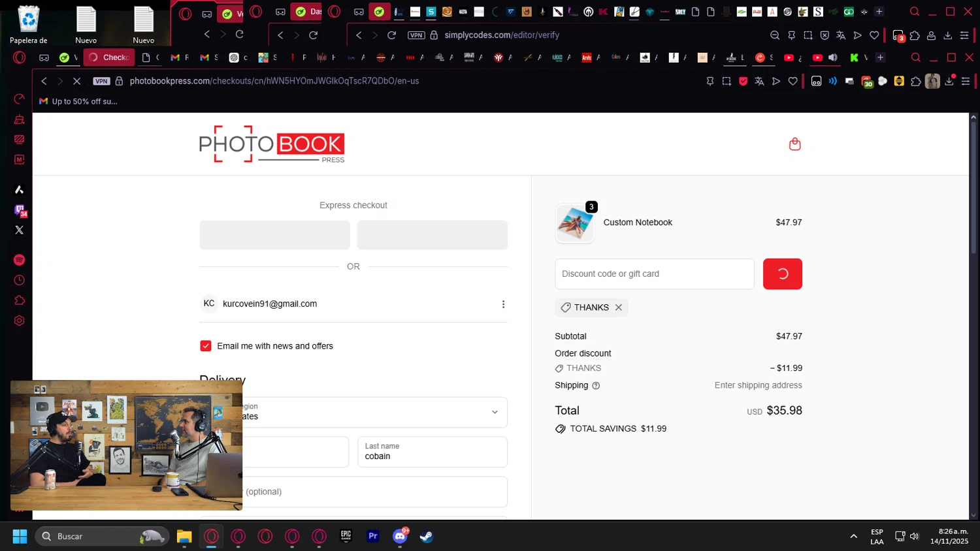The width and height of the screenshot is (980, 551).
Task: Open the red ad-blocker shield icon
Action: (743, 82)
